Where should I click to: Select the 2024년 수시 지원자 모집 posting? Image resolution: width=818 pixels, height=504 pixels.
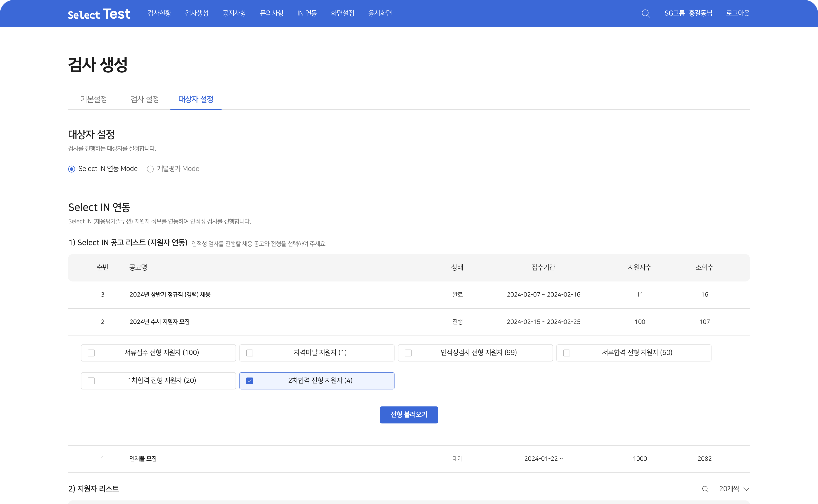click(x=160, y=322)
